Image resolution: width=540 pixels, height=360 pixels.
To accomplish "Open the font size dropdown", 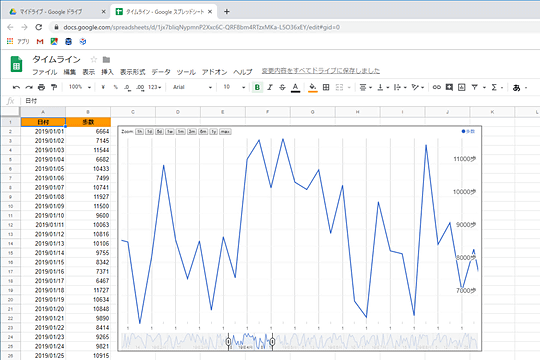I will (x=234, y=88).
